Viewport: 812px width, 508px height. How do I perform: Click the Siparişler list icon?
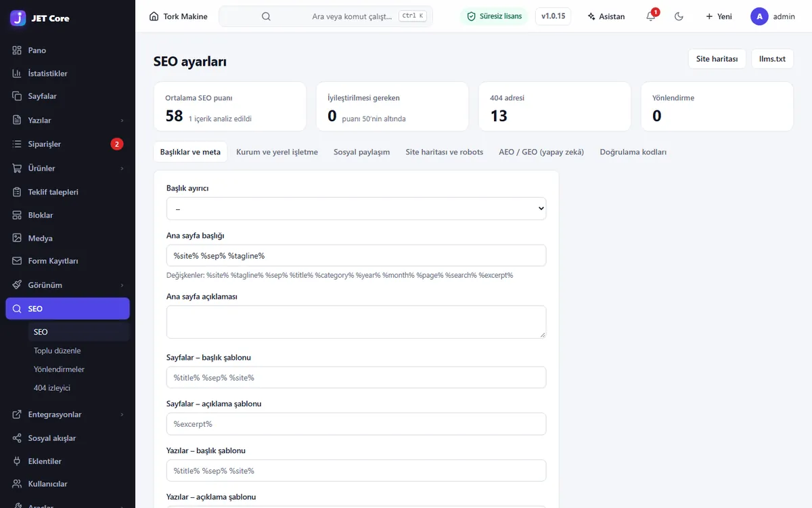click(x=17, y=144)
